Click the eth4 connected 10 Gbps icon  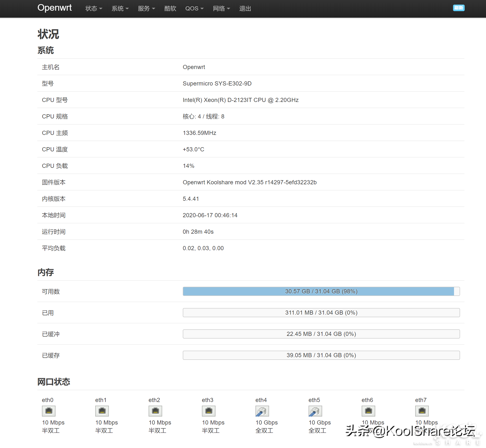[x=262, y=411]
